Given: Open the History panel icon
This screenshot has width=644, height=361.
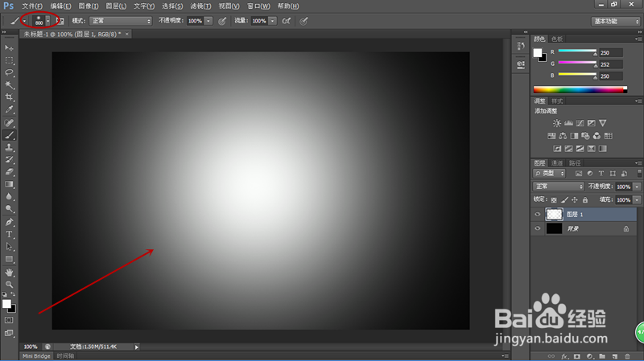Looking at the screenshot, I should coord(521,46).
